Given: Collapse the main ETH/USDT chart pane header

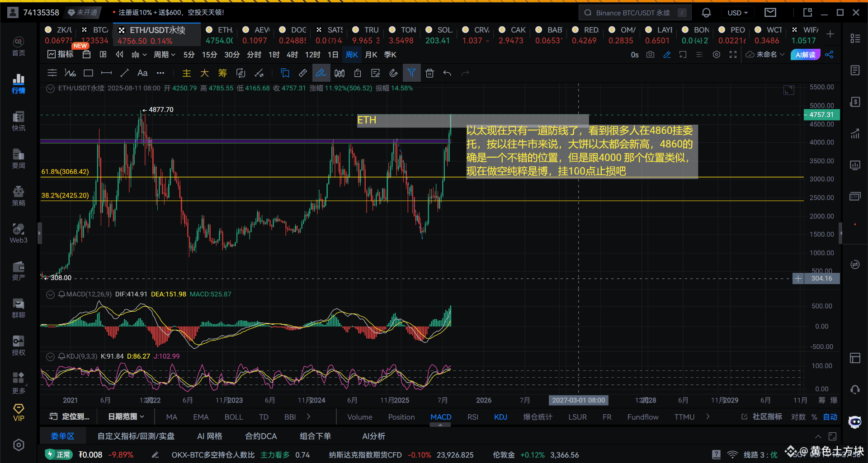Looking at the screenshot, I should tap(51, 89).
